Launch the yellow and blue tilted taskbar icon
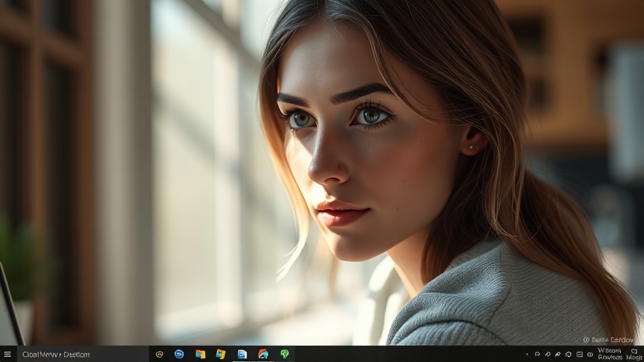The width and height of the screenshot is (644, 362). [221, 354]
